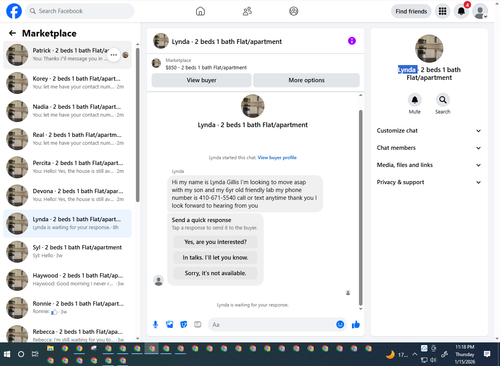Open the emoji picker in message box
Image resolution: width=500 pixels, height=366 pixels.
pos(340,324)
